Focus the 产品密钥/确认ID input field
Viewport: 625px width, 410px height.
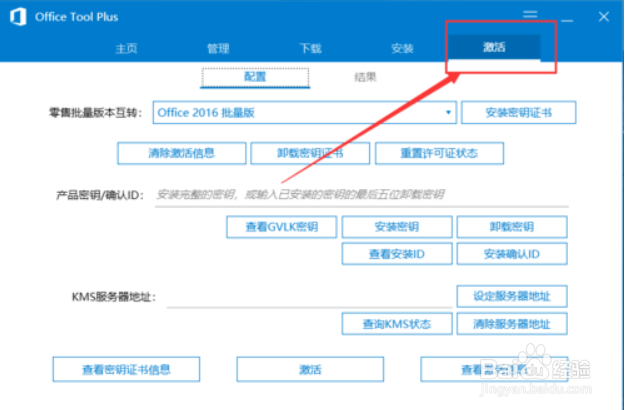[362, 195]
